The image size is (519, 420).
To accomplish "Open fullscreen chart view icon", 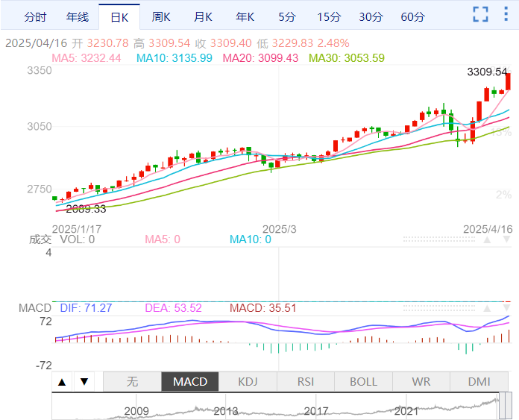I will point(481,14).
